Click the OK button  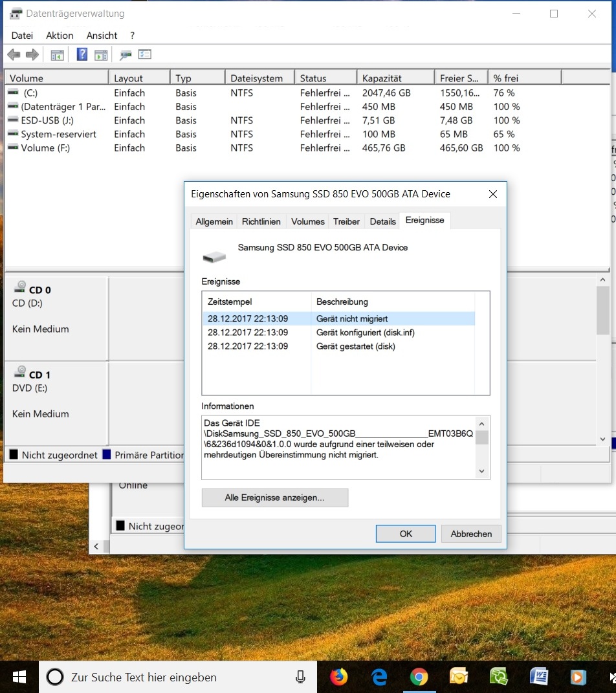406,533
